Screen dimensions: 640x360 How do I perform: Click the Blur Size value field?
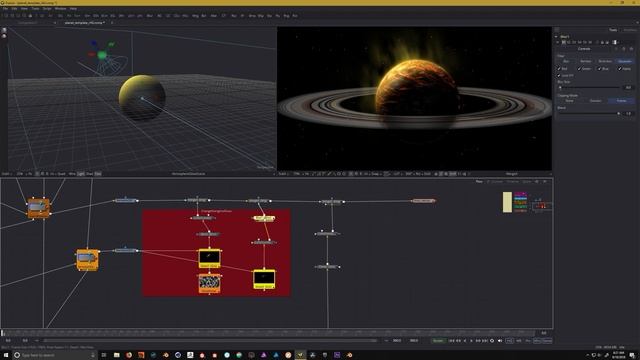[628, 87]
